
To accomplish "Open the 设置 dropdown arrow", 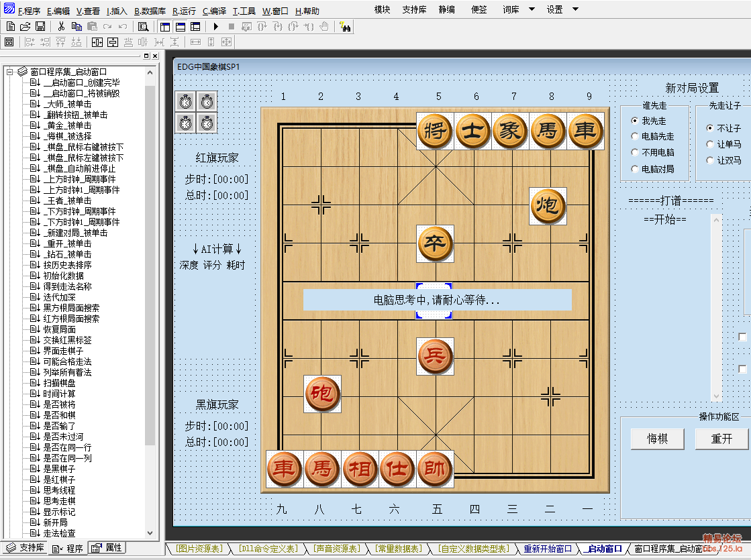I will click(x=576, y=9).
